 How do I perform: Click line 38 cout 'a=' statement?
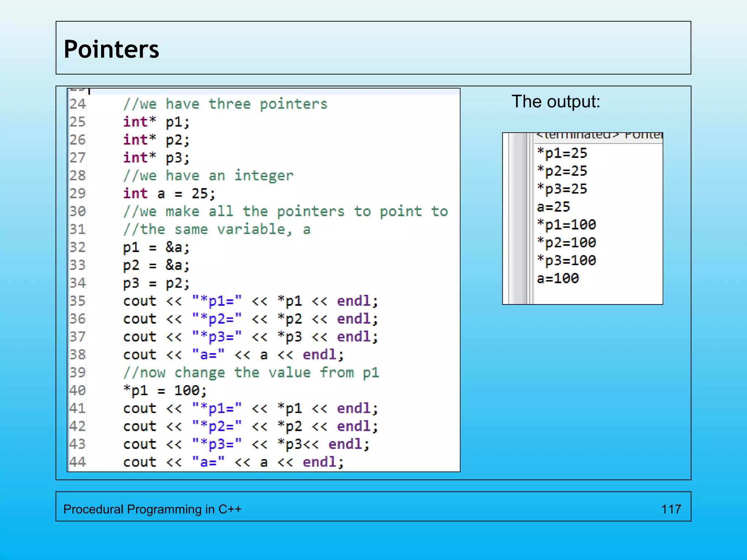pos(233,354)
